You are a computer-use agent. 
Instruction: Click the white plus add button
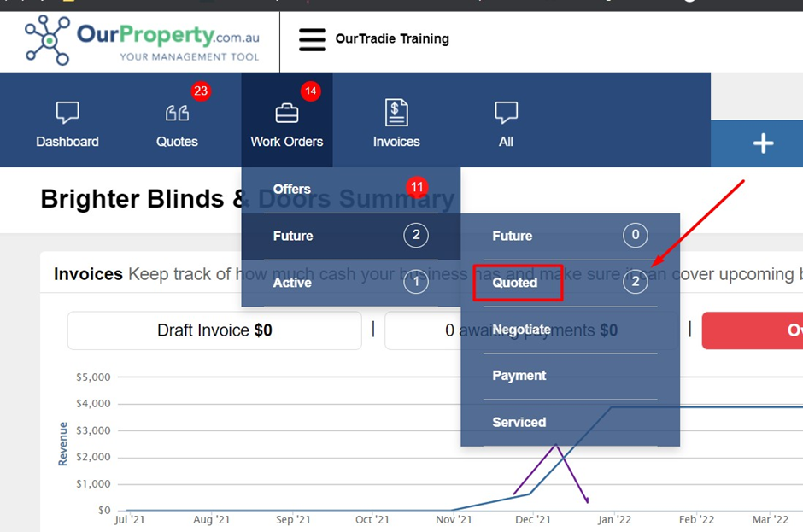coord(763,143)
